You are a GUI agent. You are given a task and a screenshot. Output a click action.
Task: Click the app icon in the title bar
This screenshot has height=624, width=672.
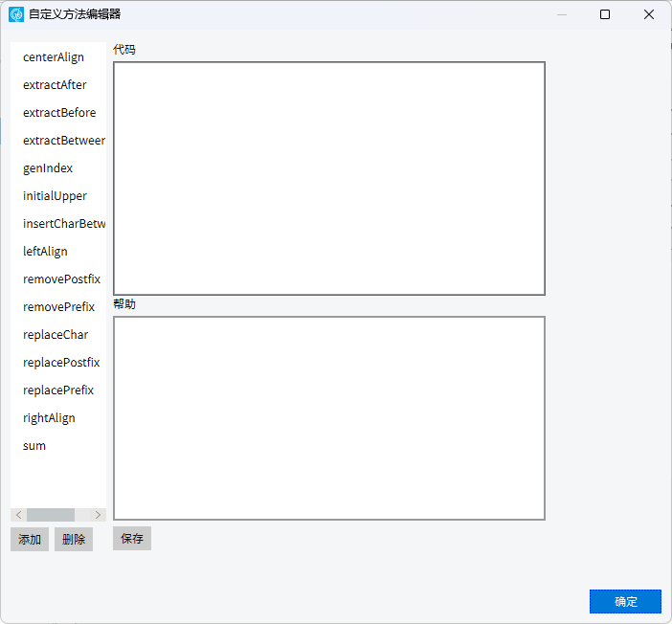[16, 14]
